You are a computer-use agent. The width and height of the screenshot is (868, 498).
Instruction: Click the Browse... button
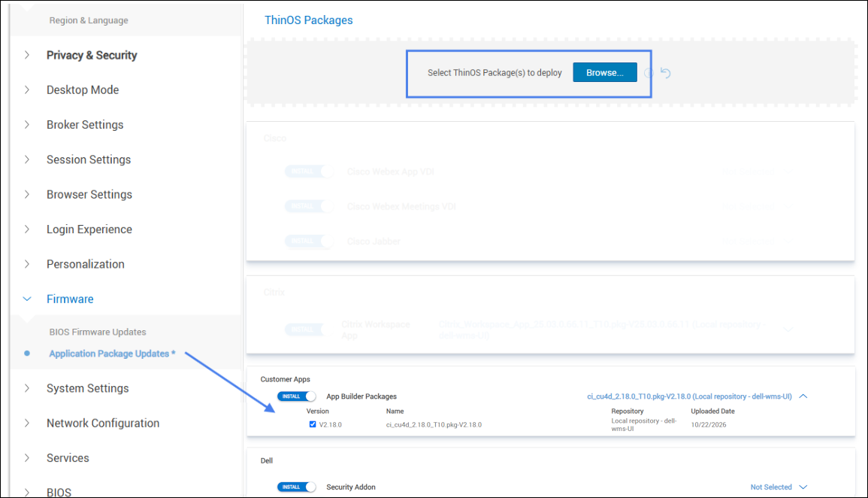(x=604, y=72)
